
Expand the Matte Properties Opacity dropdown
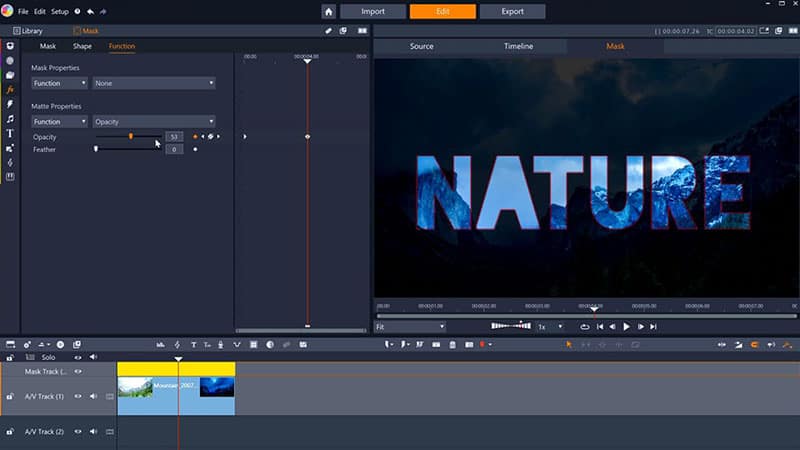click(x=154, y=121)
